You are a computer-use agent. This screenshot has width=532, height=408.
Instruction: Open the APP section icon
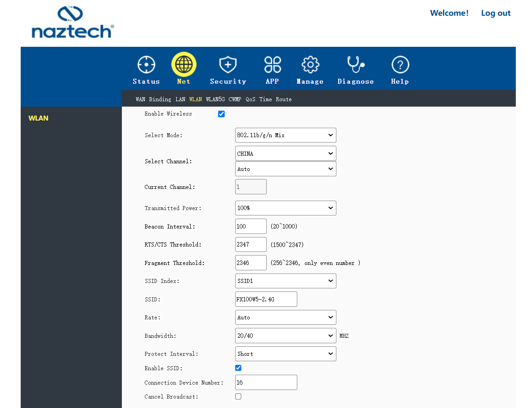pyautogui.click(x=273, y=64)
